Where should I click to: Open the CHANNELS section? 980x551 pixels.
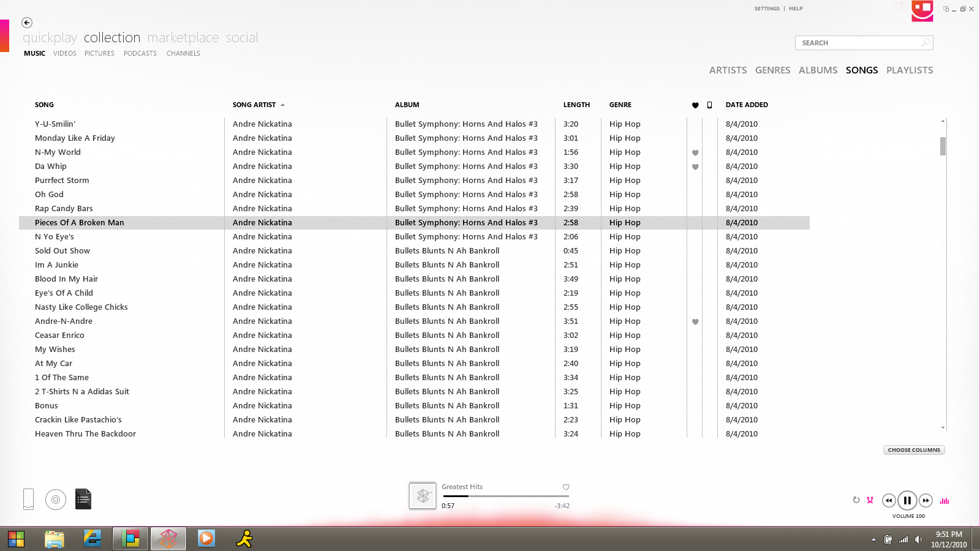[183, 53]
